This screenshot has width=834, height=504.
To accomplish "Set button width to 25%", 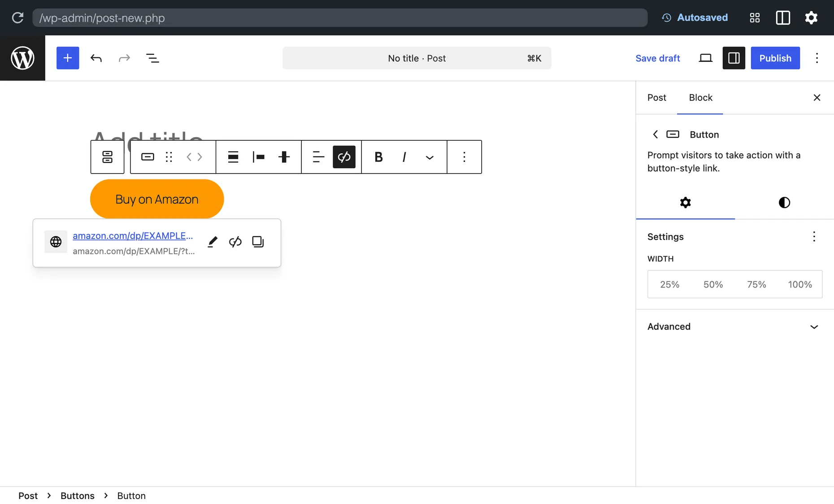I will tap(669, 284).
